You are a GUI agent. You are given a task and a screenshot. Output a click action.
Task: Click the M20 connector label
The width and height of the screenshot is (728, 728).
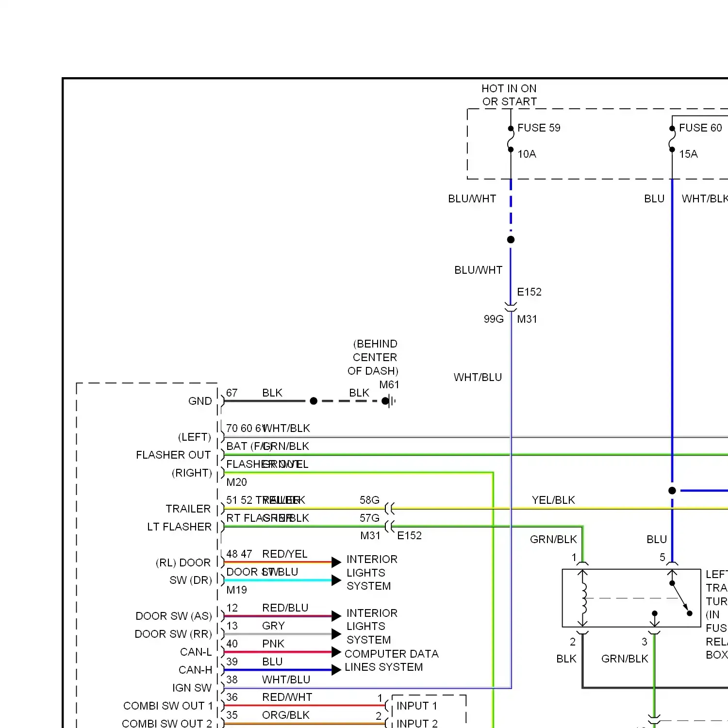[x=236, y=482]
